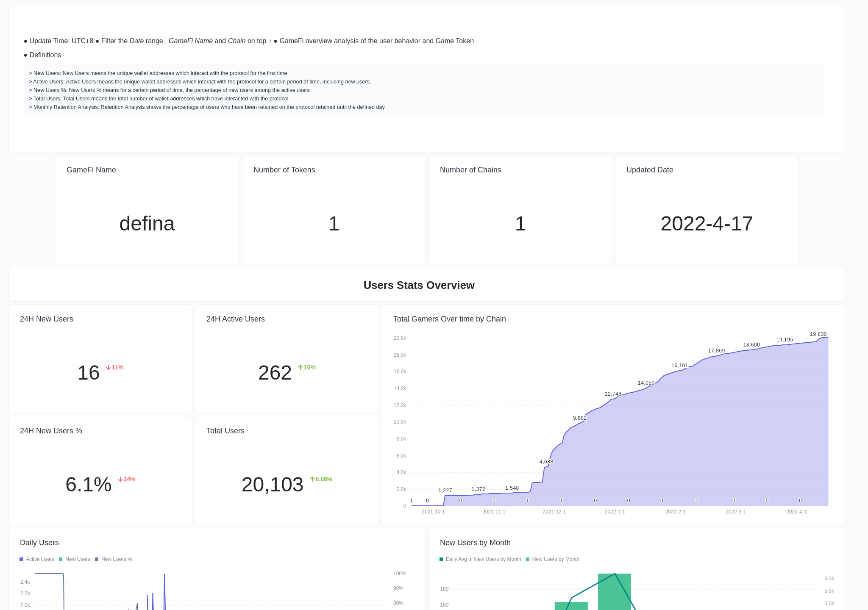Toggle Daily Avg of New Users by Month legend

tap(480, 559)
